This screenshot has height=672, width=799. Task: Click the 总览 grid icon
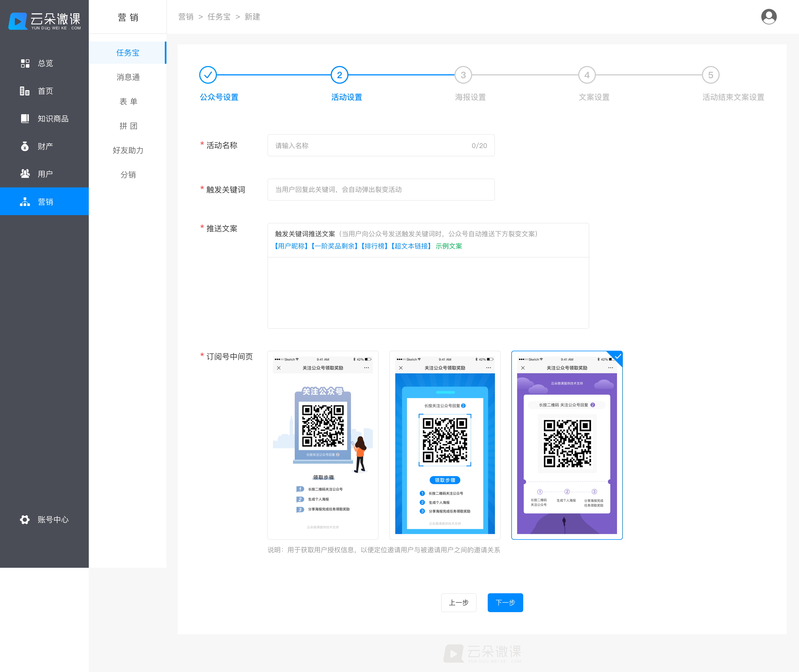click(25, 63)
